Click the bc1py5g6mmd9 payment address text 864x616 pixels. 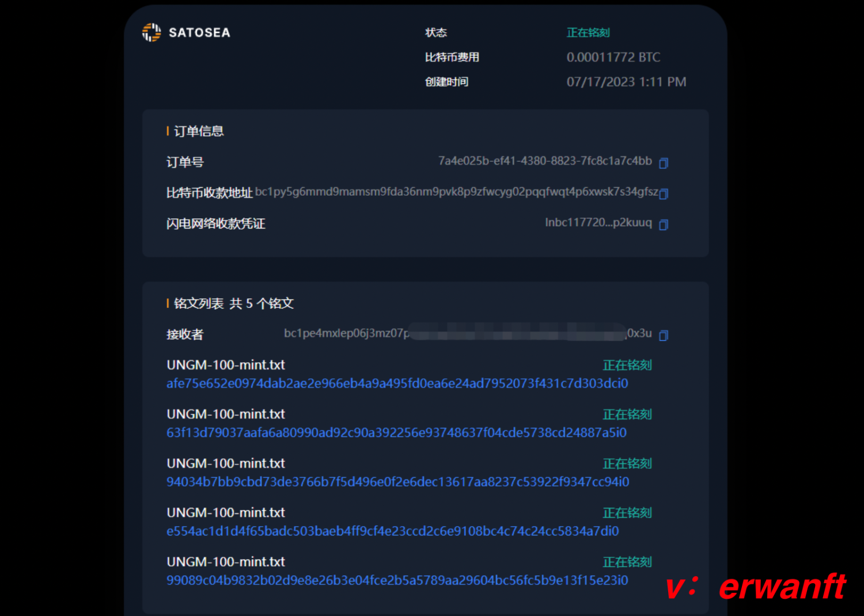457,192
